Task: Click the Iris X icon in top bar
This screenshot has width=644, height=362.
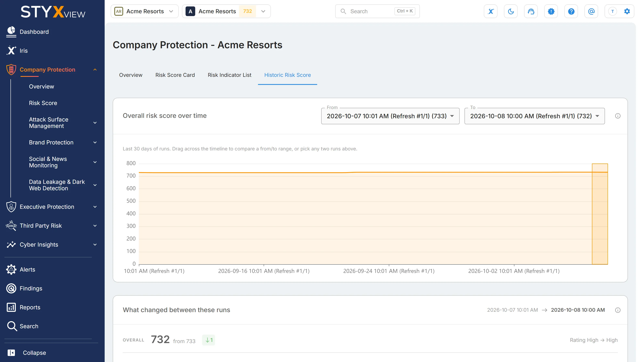Action: pos(490,11)
